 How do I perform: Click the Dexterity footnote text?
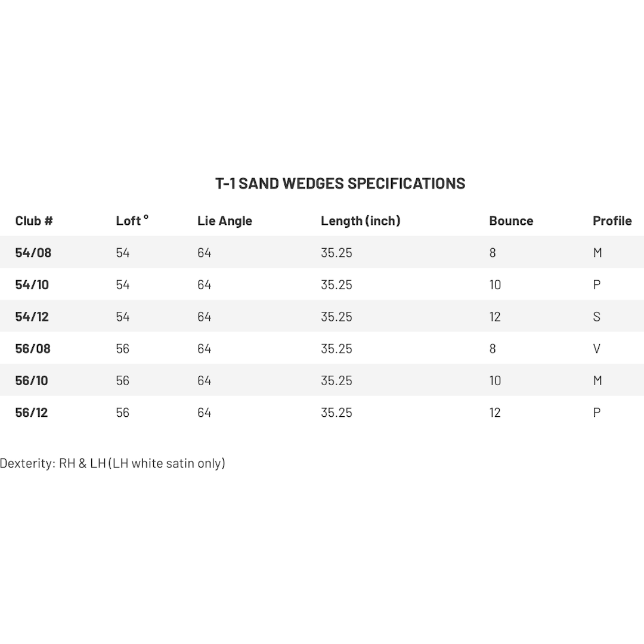113,463
